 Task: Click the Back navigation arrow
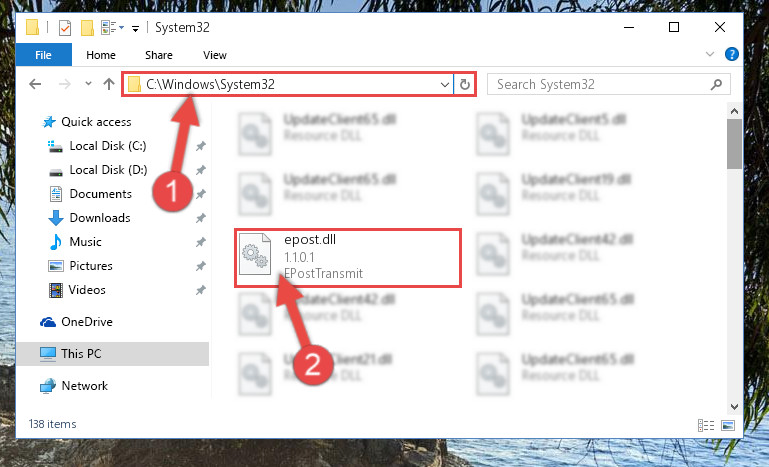[35, 84]
